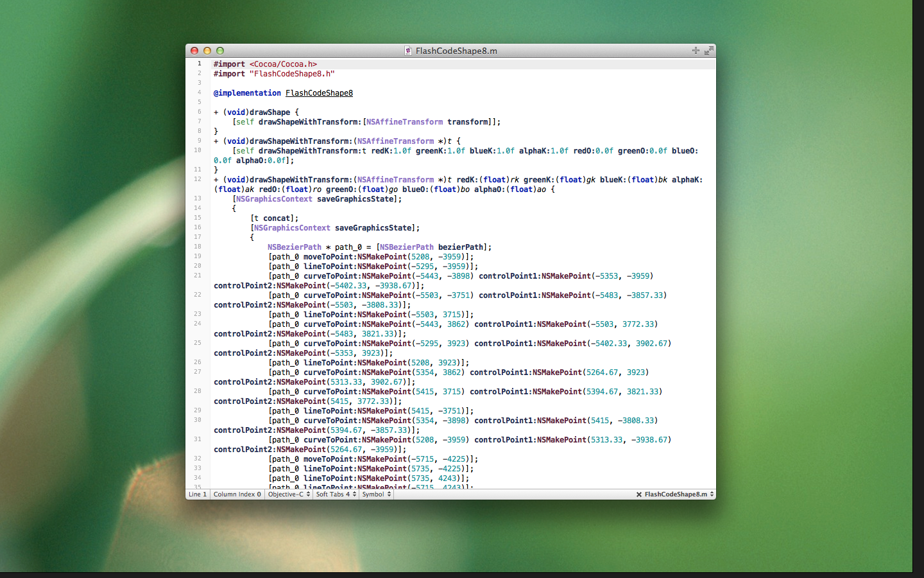Click gutter line number 26
This screenshot has height=578, width=924.
(198, 362)
